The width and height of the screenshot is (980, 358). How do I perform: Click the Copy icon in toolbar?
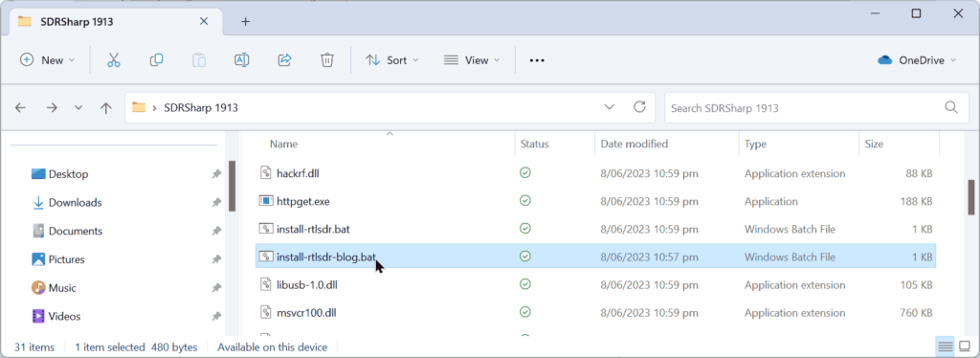point(156,60)
